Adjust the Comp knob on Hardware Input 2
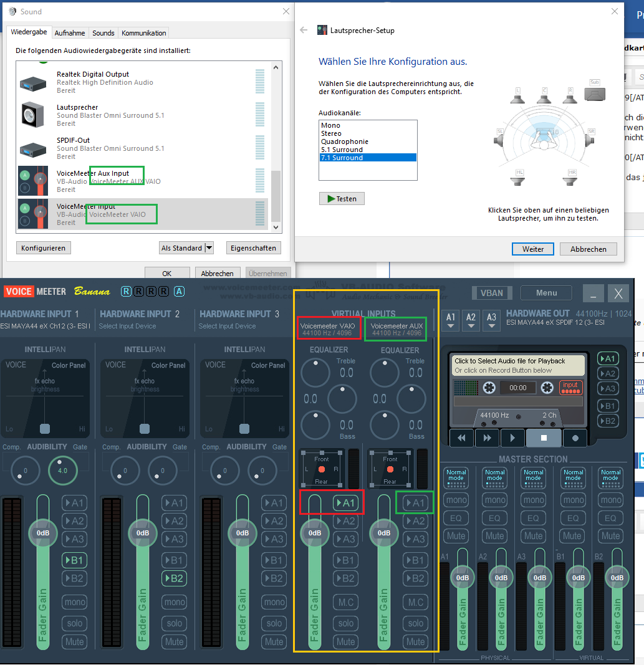 (x=125, y=470)
